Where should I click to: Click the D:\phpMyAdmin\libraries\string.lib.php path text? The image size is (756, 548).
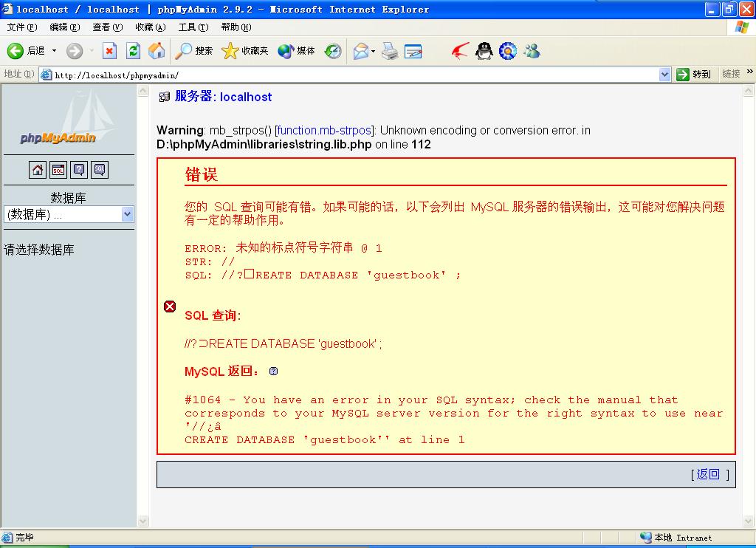264,144
